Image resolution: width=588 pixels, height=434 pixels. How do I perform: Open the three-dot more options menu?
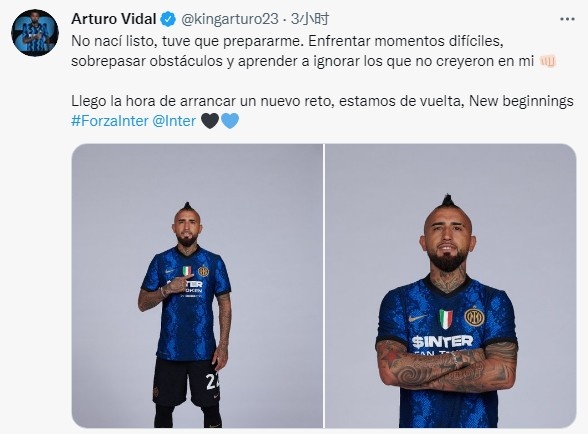click(x=567, y=19)
